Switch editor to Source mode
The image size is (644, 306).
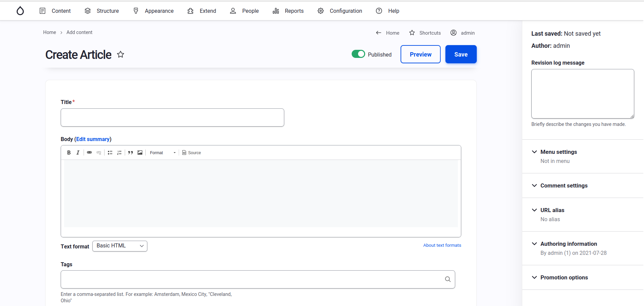192,152
